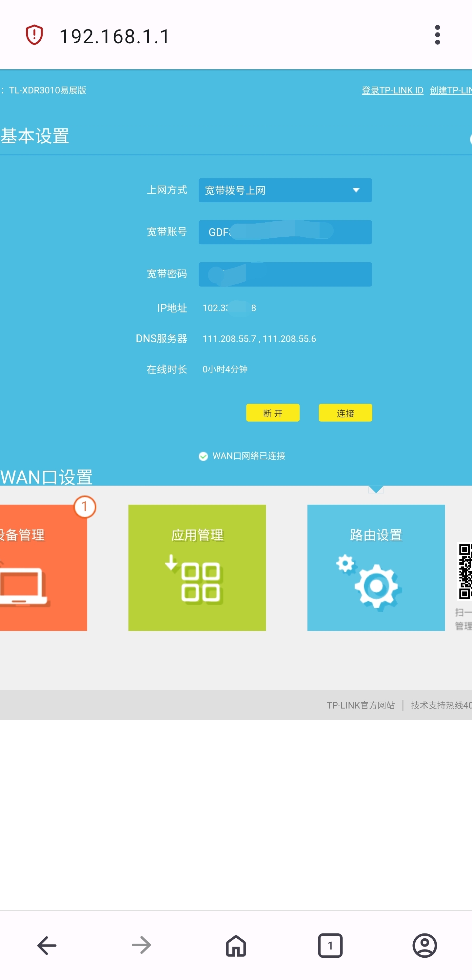The height and width of the screenshot is (980, 472).
Task: Open the browser profile account icon
Action: 424,945
